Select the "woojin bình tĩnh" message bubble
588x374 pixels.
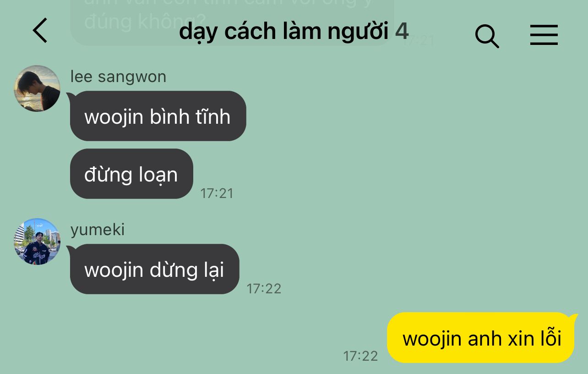[158, 116]
